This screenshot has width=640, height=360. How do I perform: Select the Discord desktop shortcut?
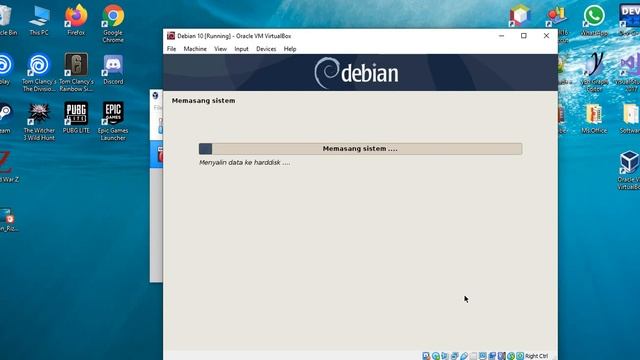tap(113, 69)
